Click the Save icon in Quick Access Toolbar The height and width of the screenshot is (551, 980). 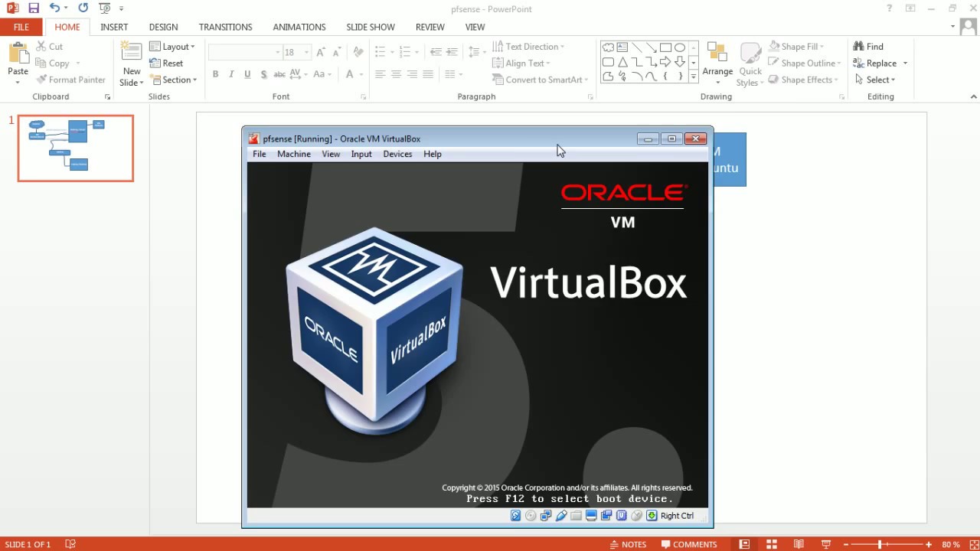coord(33,8)
